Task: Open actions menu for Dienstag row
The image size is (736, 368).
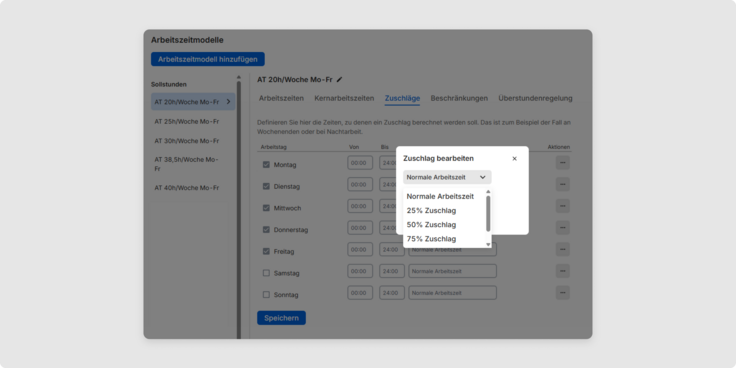Action: tap(563, 184)
